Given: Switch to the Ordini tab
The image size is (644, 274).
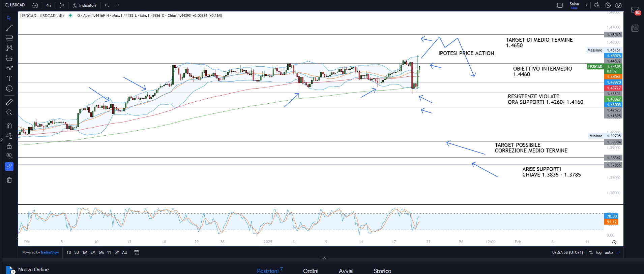Looking at the screenshot, I should 311,271.
